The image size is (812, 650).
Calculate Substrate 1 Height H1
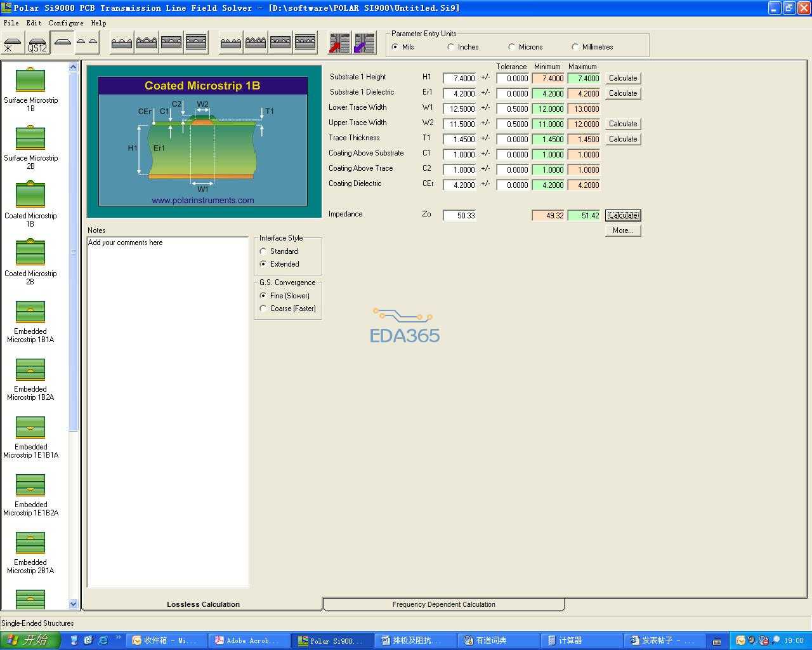click(x=623, y=78)
